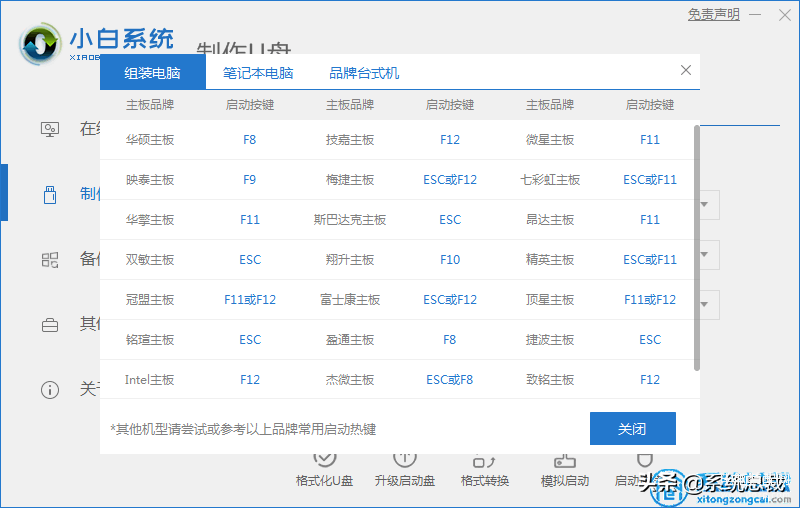Image resolution: width=800 pixels, height=508 pixels.
Task: Click the 升级启动盘 tool icon
Action: (x=405, y=460)
